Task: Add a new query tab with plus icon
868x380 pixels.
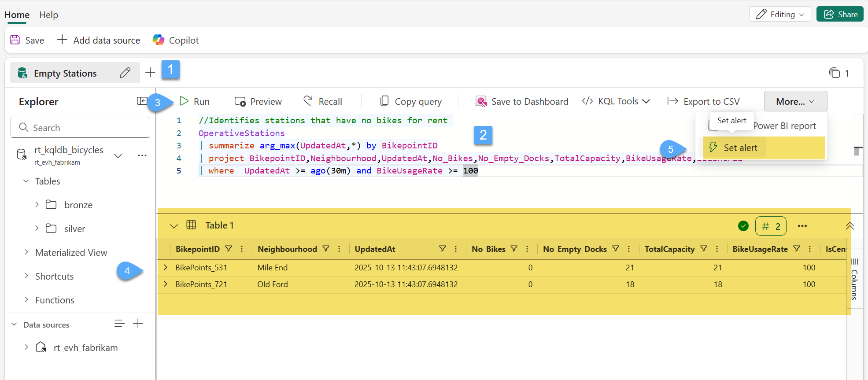Action: [150, 72]
